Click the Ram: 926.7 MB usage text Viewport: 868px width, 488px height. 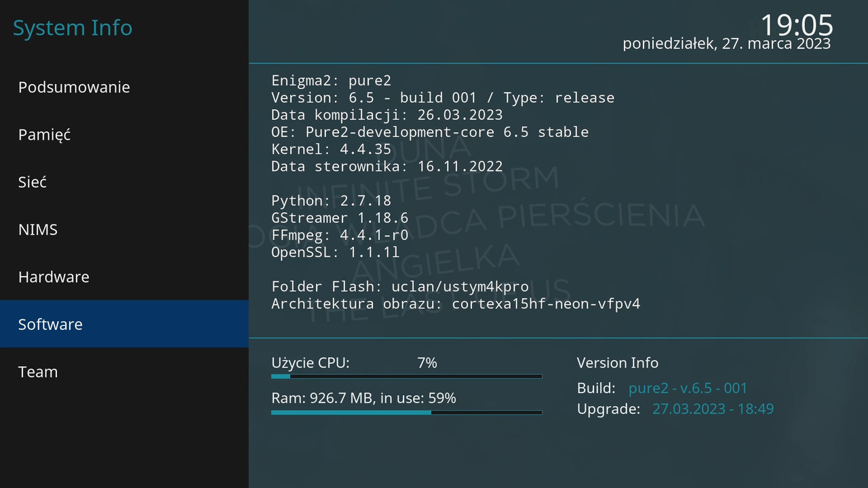[363, 399]
